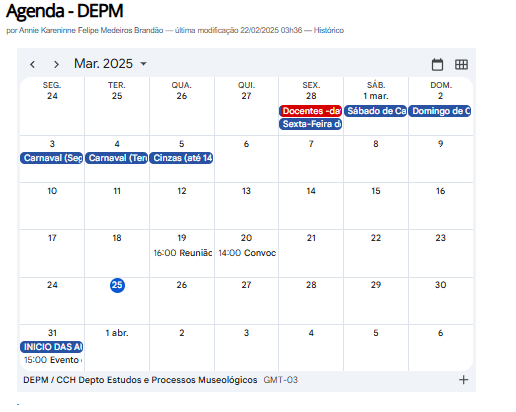This screenshot has width=516, height=412.
Task: Open the Sexta-Feira event on the 28th
Action: [x=310, y=124]
